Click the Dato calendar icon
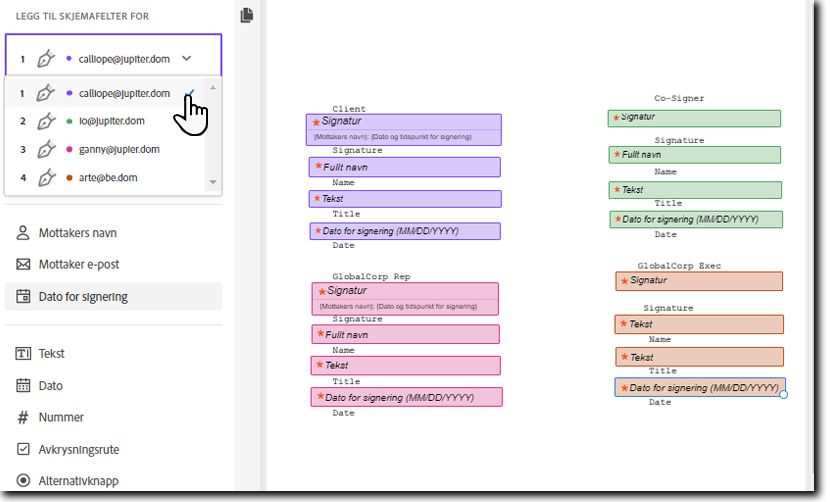The height and width of the screenshot is (502, 830). [x=23, y=385]
